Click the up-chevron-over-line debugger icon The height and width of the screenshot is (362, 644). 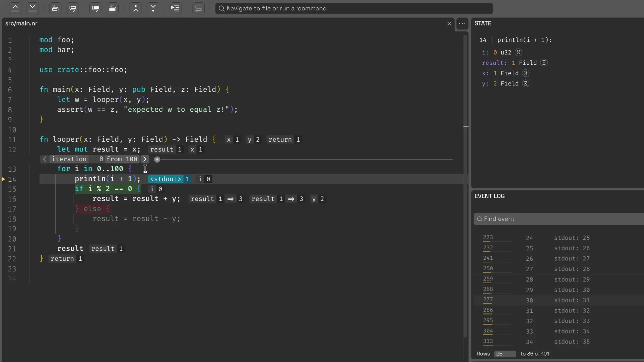(15, 8)
